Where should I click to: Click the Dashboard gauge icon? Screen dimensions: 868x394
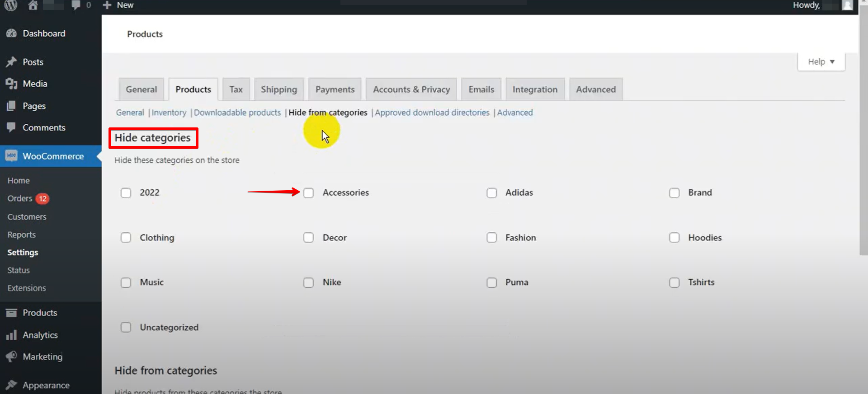[11, 33]
